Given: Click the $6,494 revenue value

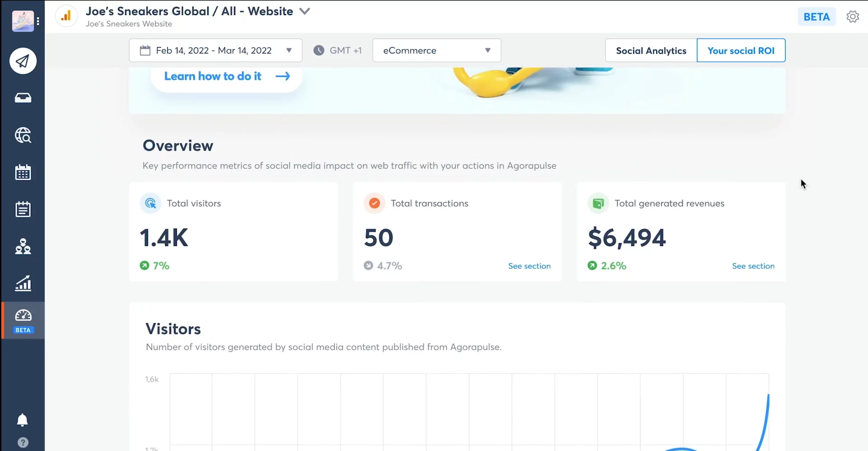Looking at the screenshot, I should coord(627,238).
